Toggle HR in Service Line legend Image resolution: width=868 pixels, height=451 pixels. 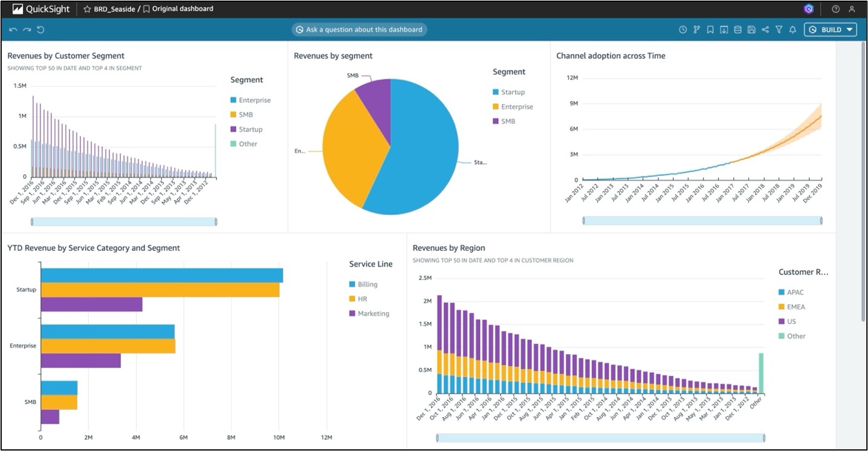tap(358, 299)
